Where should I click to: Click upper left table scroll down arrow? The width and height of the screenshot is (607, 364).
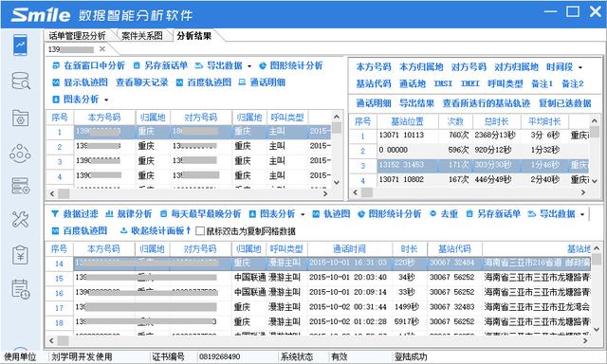click(x=337, y=182)
